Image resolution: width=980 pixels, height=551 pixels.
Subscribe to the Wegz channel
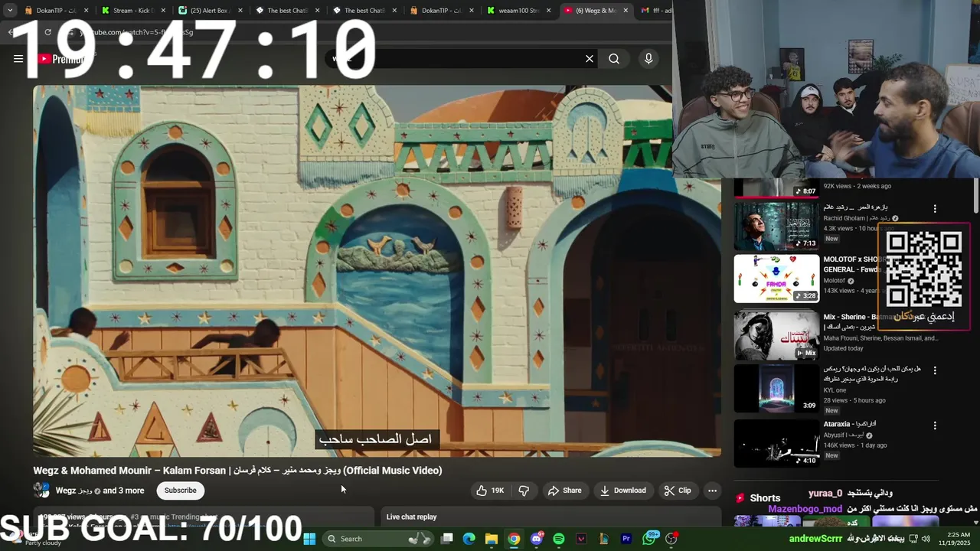[x=181, y=491]
